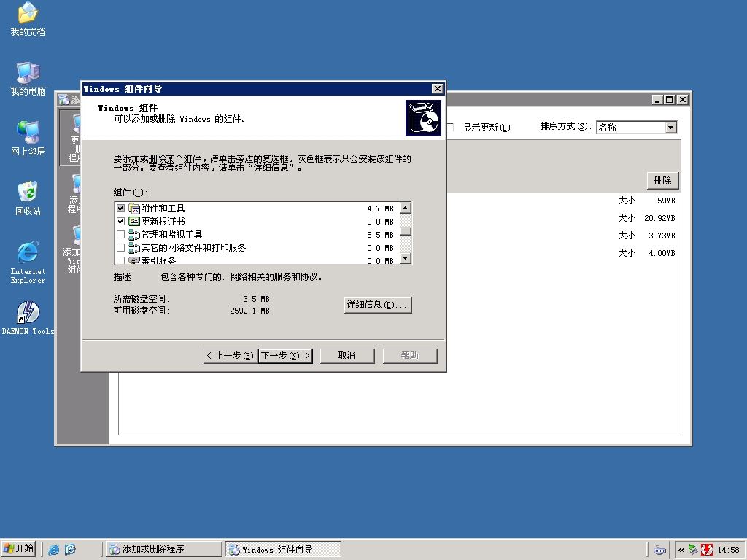Image resolution: width=747 pixels, height=560 pixels.
Task: Minimize the Add/Remove Programs window
Action: (658, 99)
